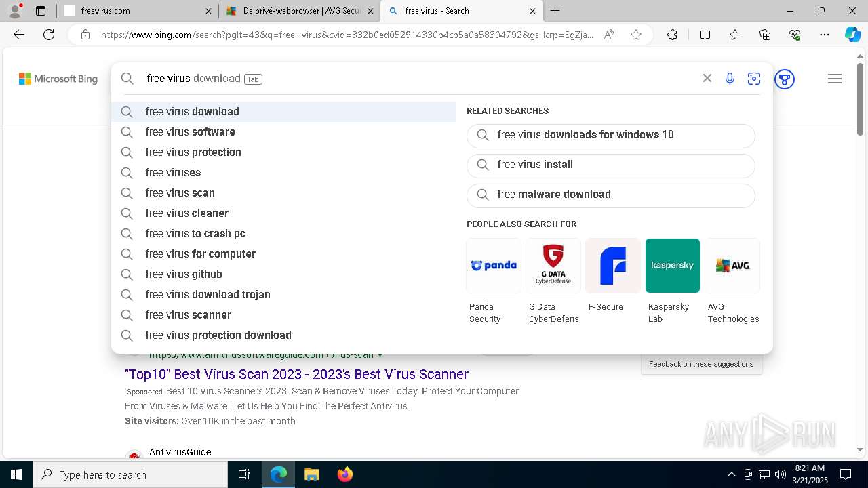
Task: Activate Read aloud icon in address bar
Action: click(609, 35)
